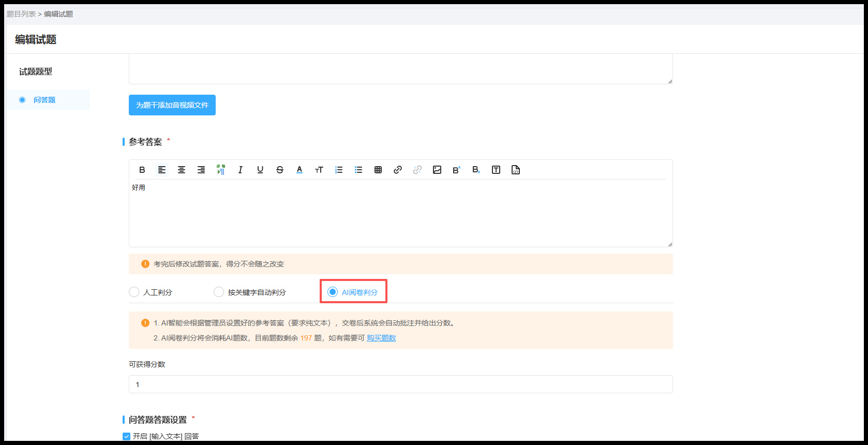Open the font color picker
This screenshot has height=445, width=868.
point(300,170)
